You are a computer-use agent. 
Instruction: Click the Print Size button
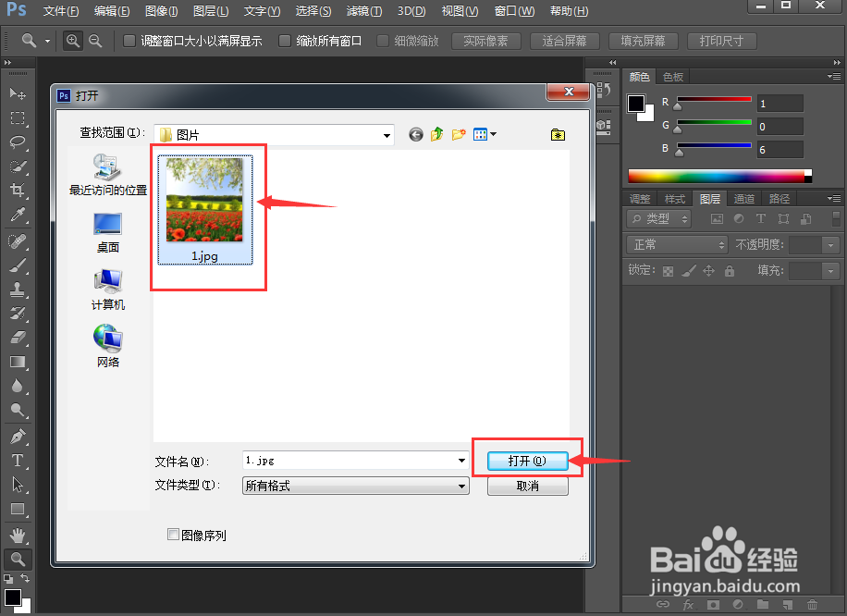pyautogui.click(x=721, y=41)
